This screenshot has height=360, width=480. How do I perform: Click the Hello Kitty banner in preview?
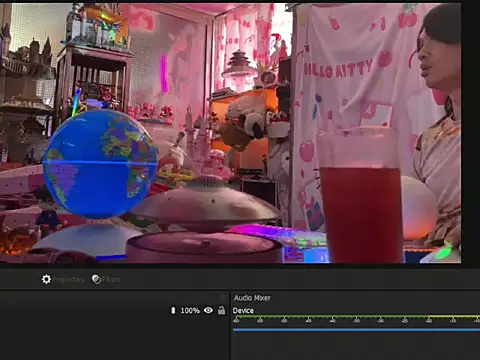[338, 69]
